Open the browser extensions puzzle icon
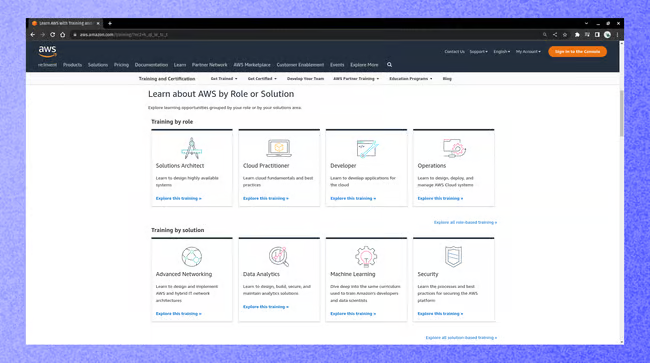650x363 pixels. pyautogui.click(x=577, y=35)
